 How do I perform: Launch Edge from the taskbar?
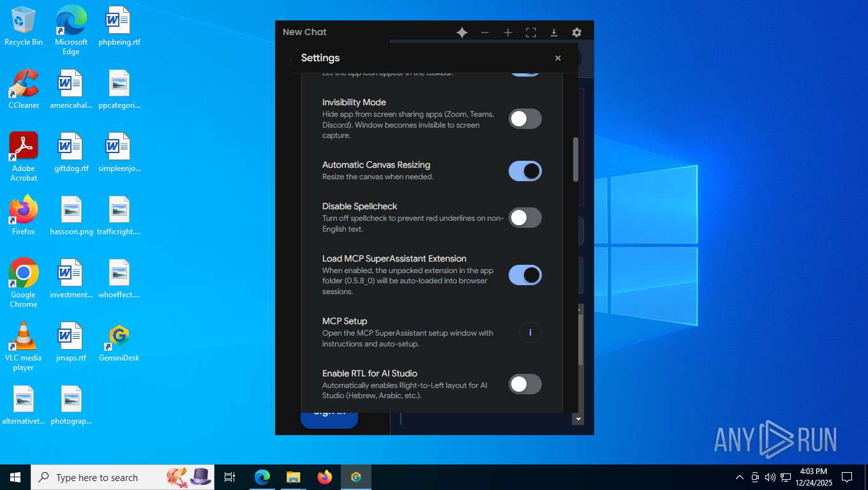[x=262, y=477]
